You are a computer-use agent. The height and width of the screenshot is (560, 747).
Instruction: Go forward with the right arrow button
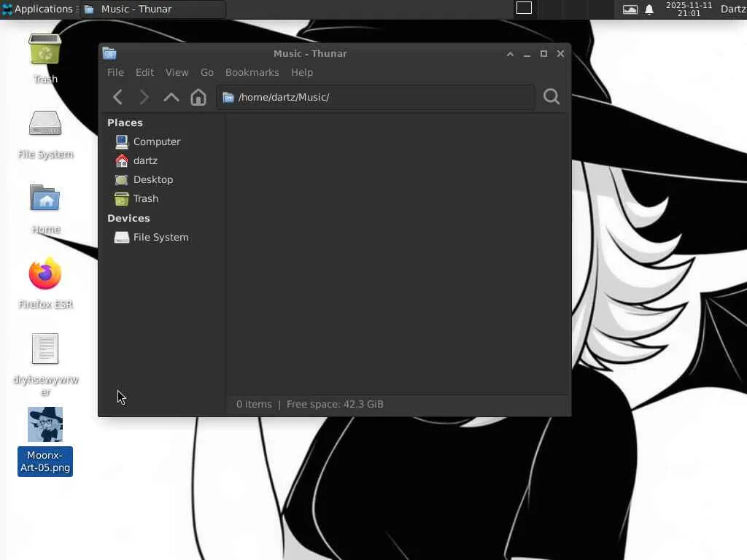pos(144,97)
